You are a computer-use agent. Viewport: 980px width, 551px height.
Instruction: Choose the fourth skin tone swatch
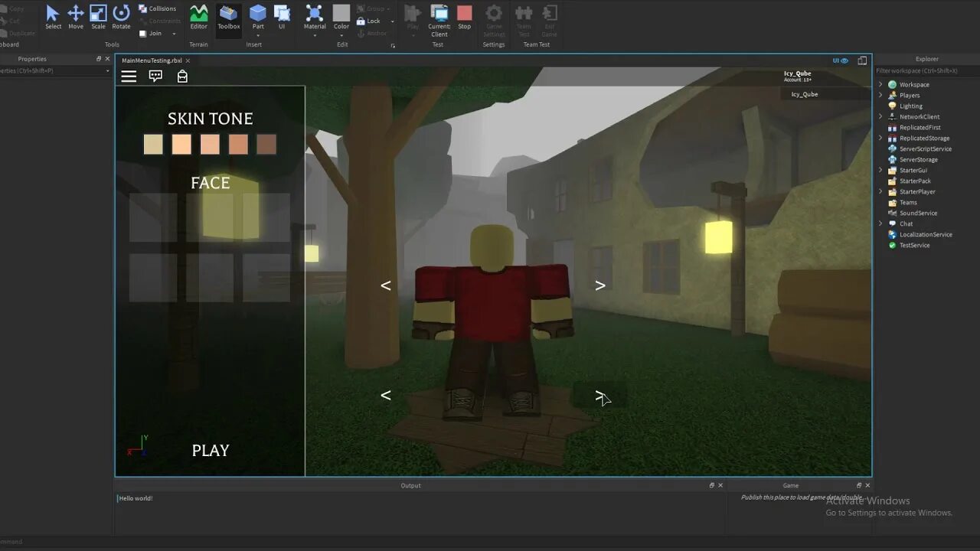(238, 145)
